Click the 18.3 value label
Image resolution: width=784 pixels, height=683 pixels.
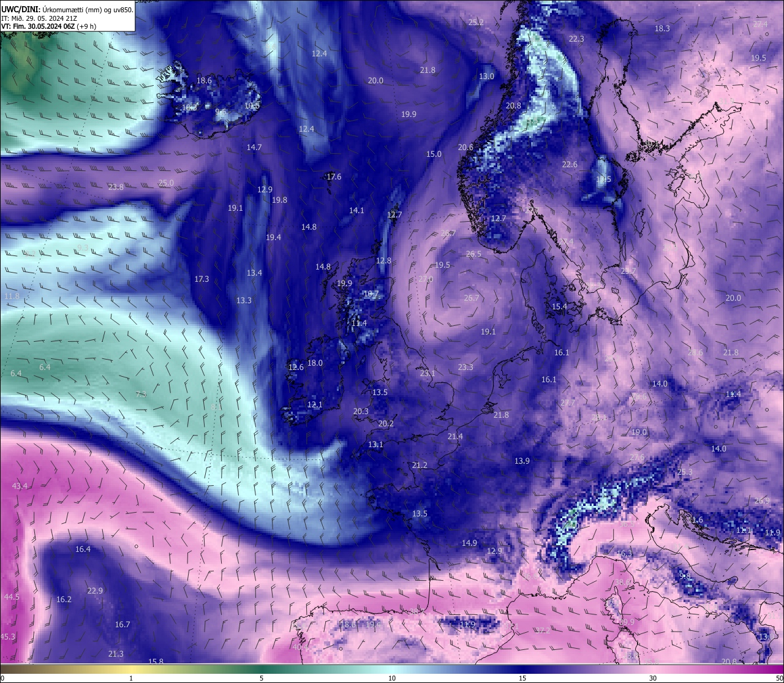coord(662,28)
